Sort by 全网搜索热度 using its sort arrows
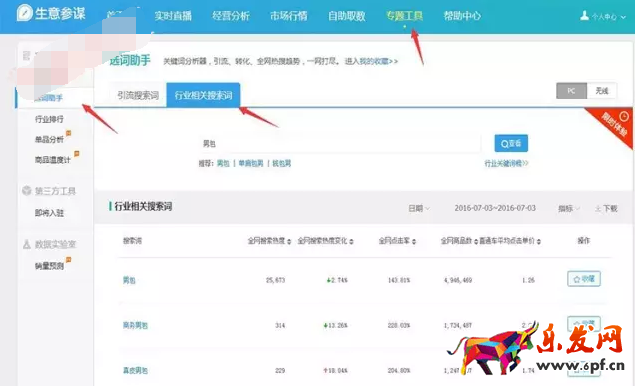 289,241
